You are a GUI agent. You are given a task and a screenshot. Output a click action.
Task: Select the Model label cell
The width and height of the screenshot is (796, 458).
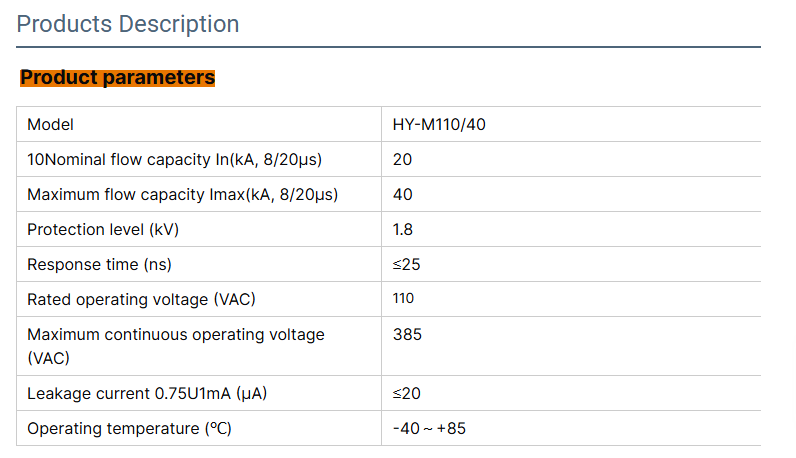point(51,125)
